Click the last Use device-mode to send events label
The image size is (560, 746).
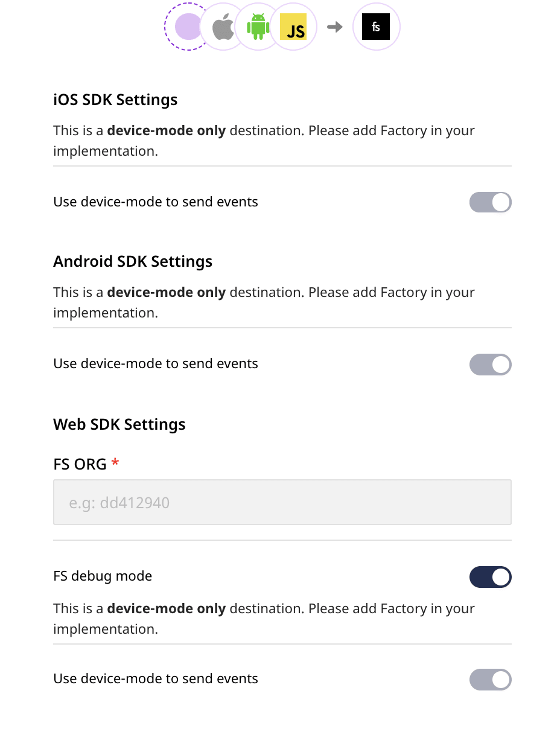pyautogui.click(x=155, y=678)
